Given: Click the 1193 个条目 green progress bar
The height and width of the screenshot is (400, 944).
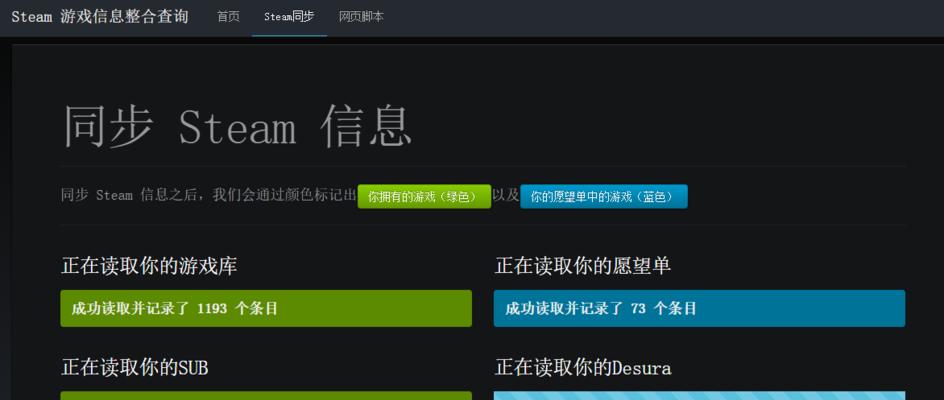Looking at the screenshot, I should (266, 308).
